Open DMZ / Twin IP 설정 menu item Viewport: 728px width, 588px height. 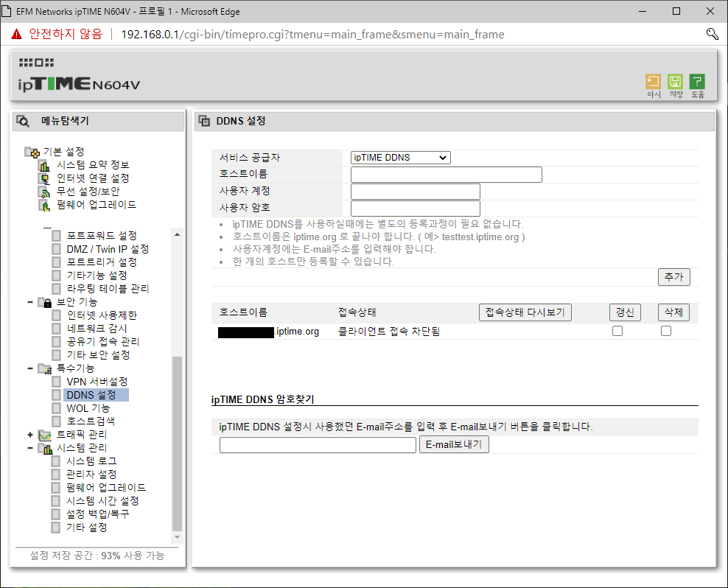coord(108,249)
